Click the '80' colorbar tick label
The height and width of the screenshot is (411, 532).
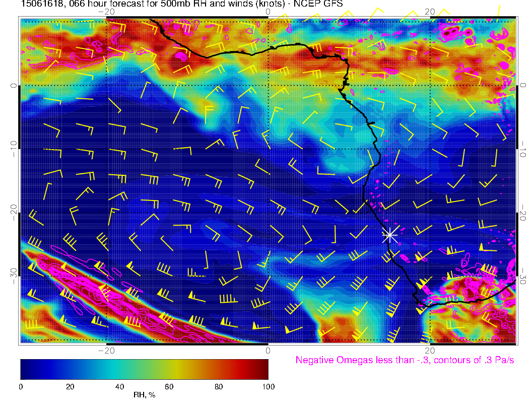pyautogui.click(x=219, y=387)
